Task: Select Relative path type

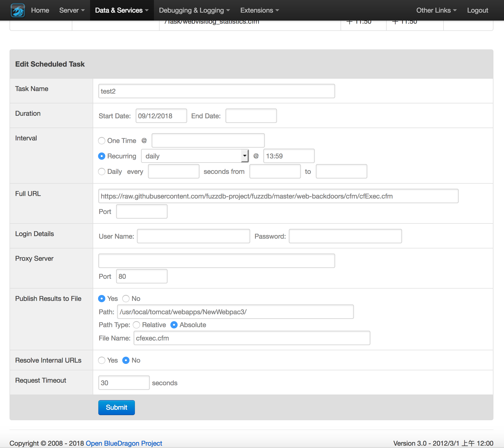Action: point(136,325)
